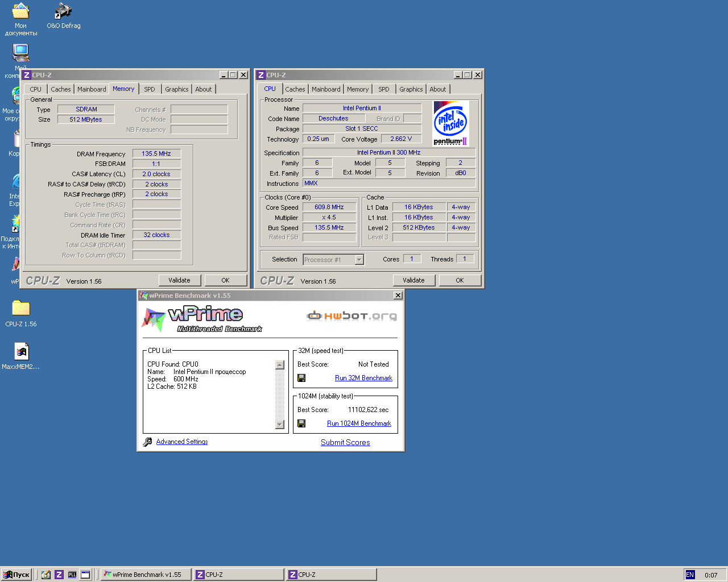Screen dimensions: 728x582
Task: Open the O&O Defrag desktop shortcut
Action: [63, 16]
